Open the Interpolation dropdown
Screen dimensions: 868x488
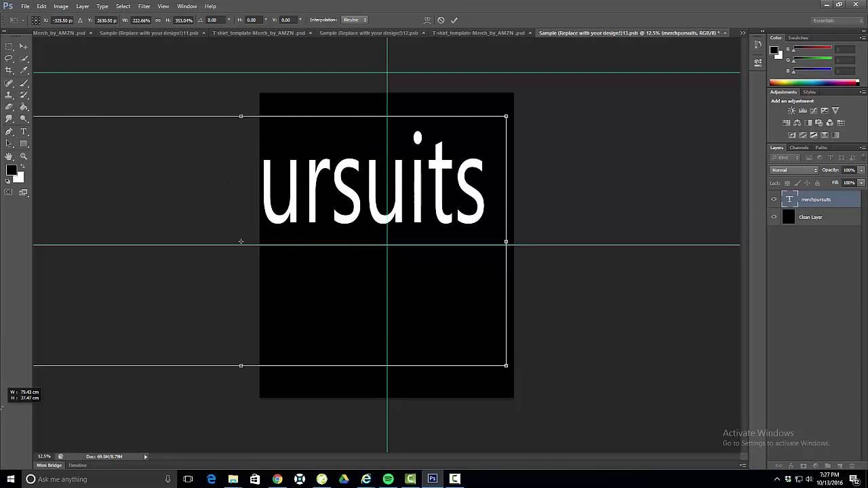coord(355,20)
